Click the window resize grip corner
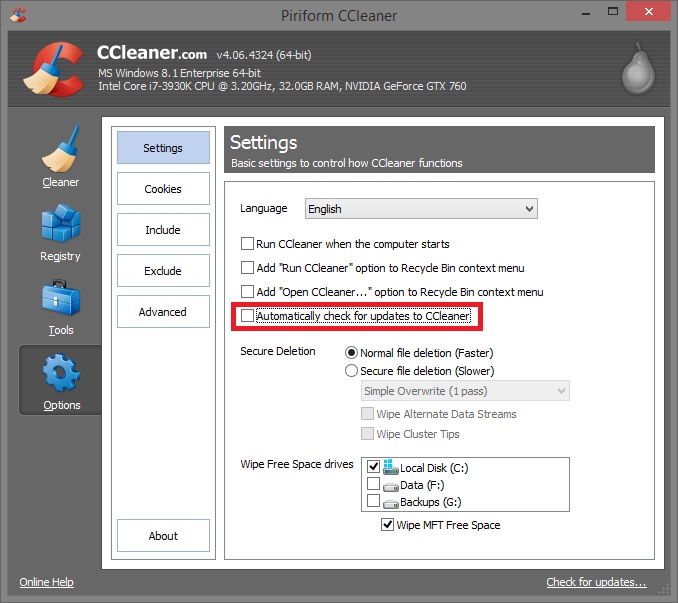The image size is (678, 603). pyautogui.click(x=663, y=590)
